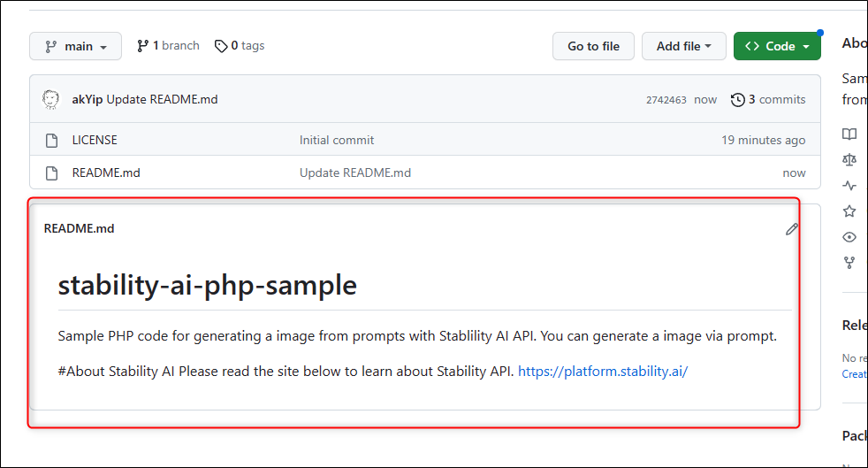View the 1 branch link
The width and height of the screenshot is (868, 468).
pyautogui.click(x=168, y=46)
